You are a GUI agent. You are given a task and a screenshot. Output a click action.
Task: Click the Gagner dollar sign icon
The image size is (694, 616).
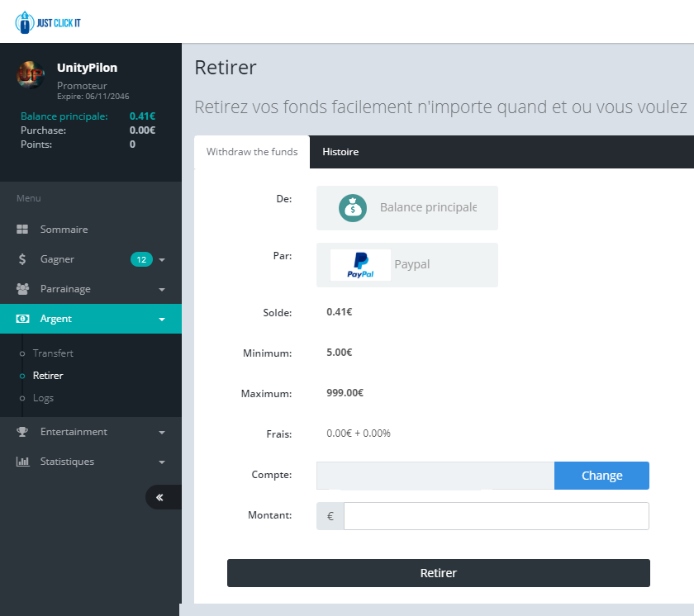23,259
